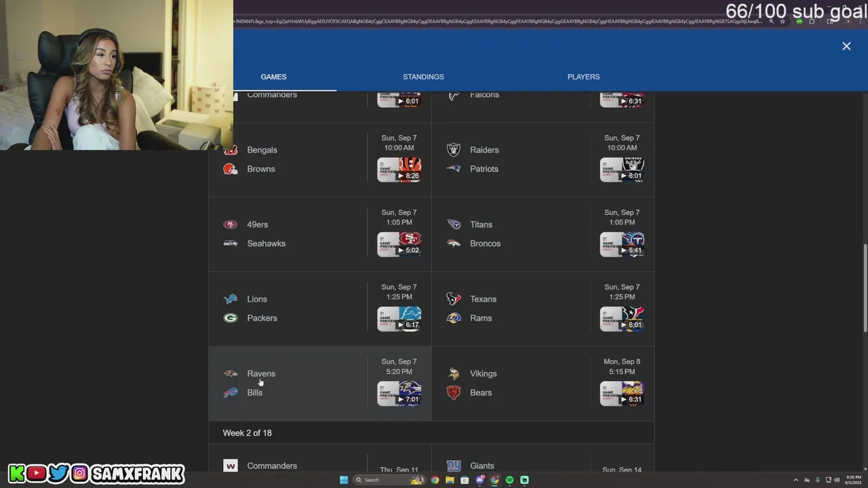Click the 49ers team logo
Viewport: 868px width, 488px height.
point(231,224)
